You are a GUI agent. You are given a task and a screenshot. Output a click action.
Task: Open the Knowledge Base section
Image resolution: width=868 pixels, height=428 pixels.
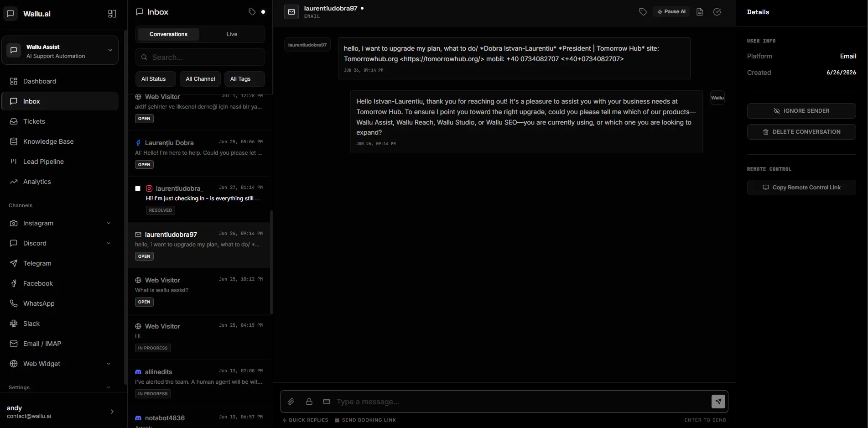(x=60, y=141)
